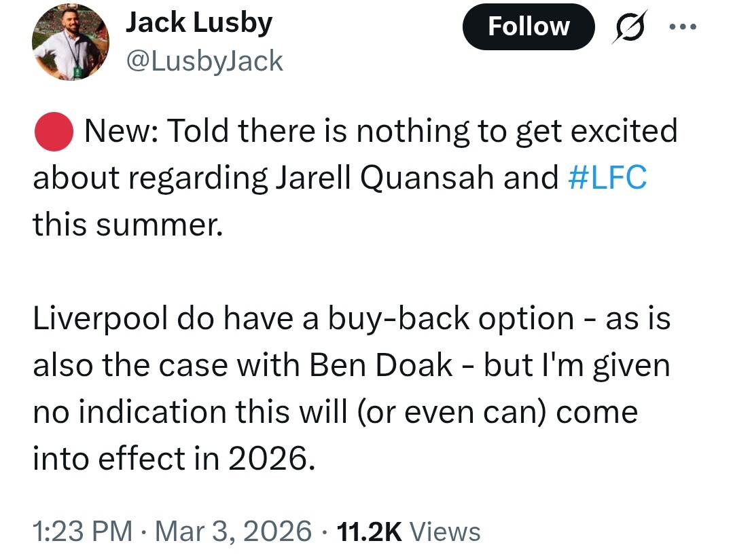Follow Jack Lusby's account
Screen dimensions: 733x560
[529, 26]
